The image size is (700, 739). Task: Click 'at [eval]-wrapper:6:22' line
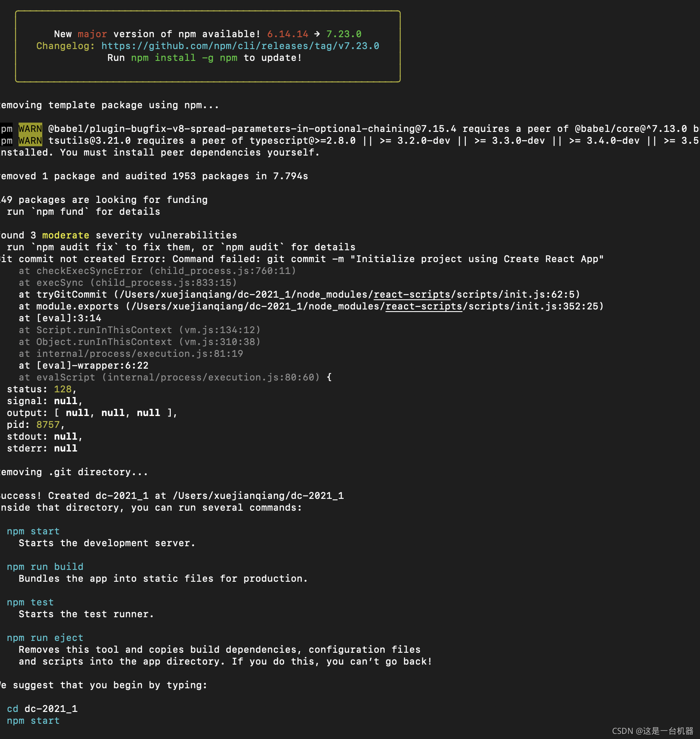pos(83,365)
